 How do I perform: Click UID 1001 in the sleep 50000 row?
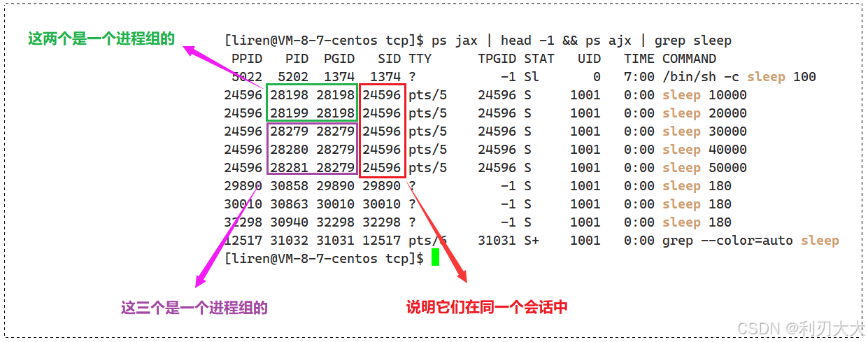pos(585,168)
